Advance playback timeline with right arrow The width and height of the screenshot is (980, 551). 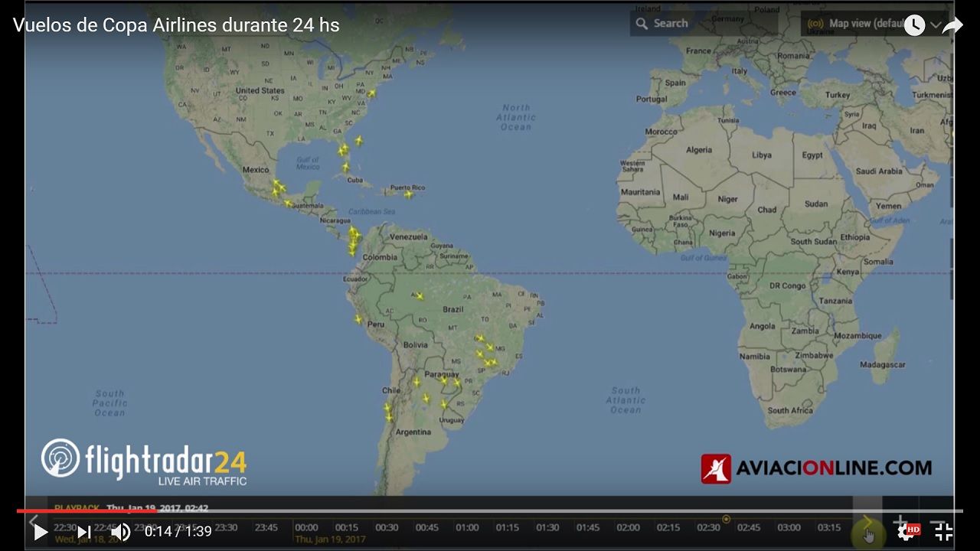(866, 522)
